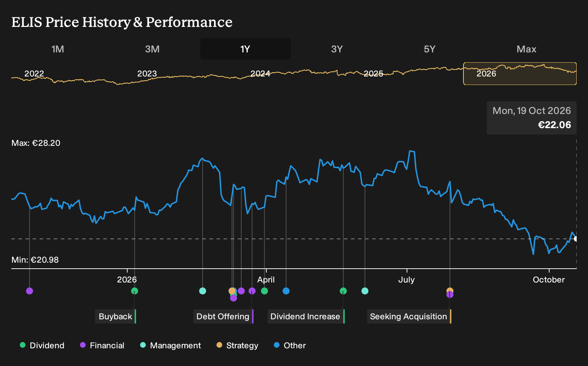Toggle the Management legend item

tap(171, 345)
